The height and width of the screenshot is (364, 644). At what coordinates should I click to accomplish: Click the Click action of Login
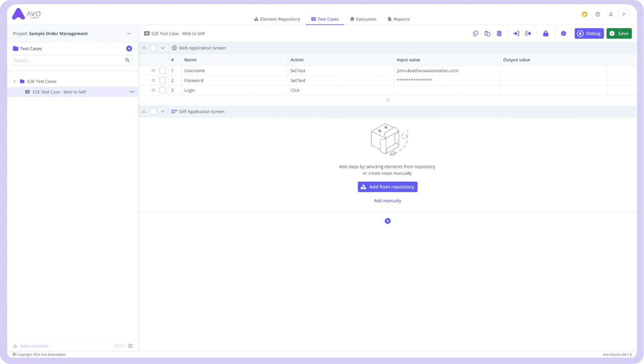pos(295,90)
